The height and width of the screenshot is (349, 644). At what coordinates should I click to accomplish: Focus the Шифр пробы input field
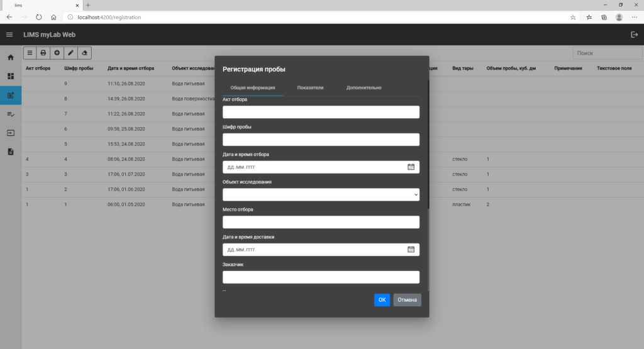321,140
